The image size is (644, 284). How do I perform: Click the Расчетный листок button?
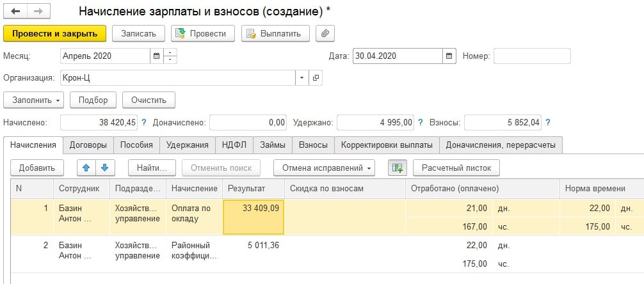[x=456, y=168]
